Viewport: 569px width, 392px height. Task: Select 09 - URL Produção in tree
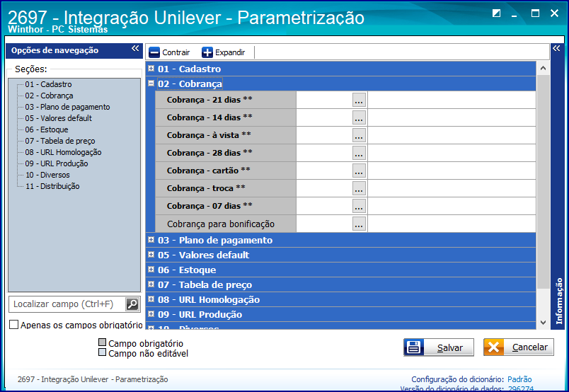(x=57, y=163)
